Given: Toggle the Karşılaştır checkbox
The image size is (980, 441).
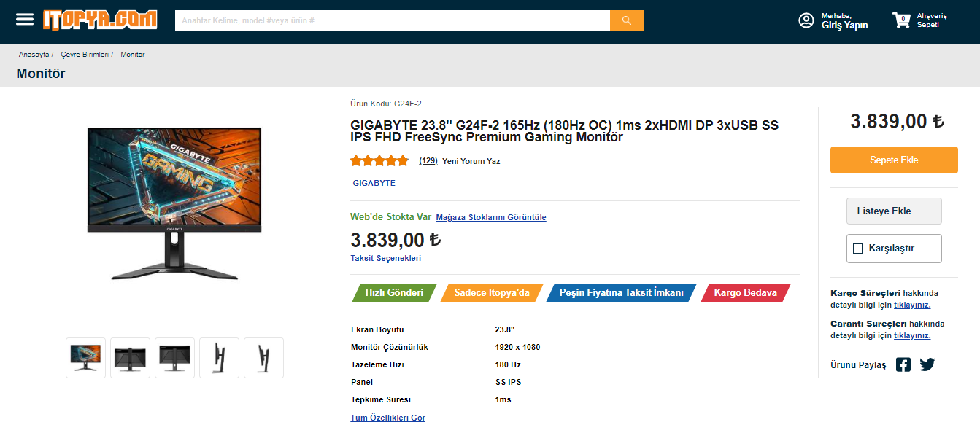Looking at the screenshot, I should pyautogui.click(x=858, y=249).
